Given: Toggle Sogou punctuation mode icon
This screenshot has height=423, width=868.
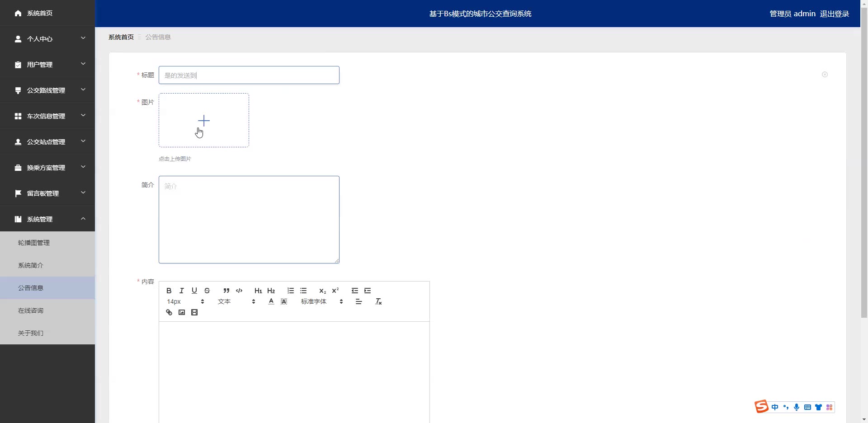Looking at the screenshot, I should (x=786, y=407).
